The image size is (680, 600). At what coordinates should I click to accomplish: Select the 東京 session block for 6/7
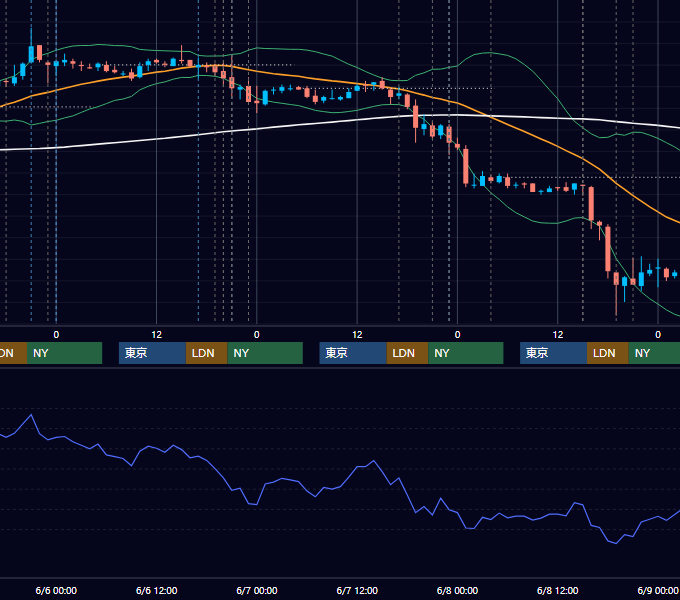353,353
